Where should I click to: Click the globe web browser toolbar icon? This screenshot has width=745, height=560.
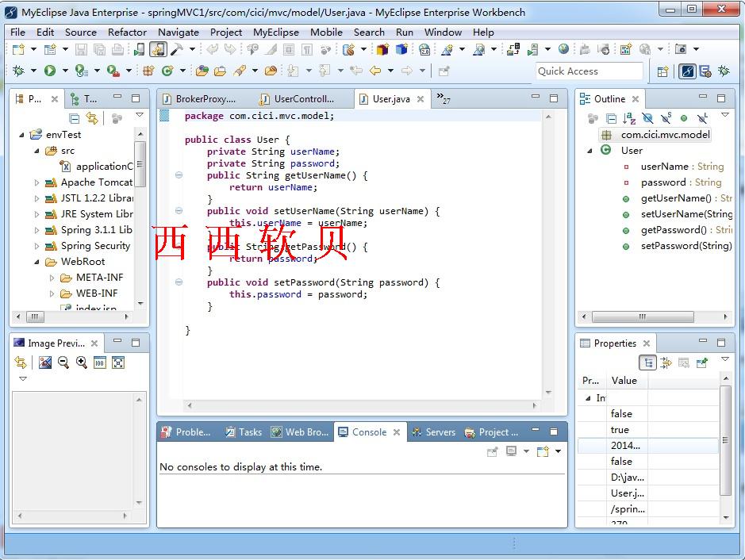563,49
